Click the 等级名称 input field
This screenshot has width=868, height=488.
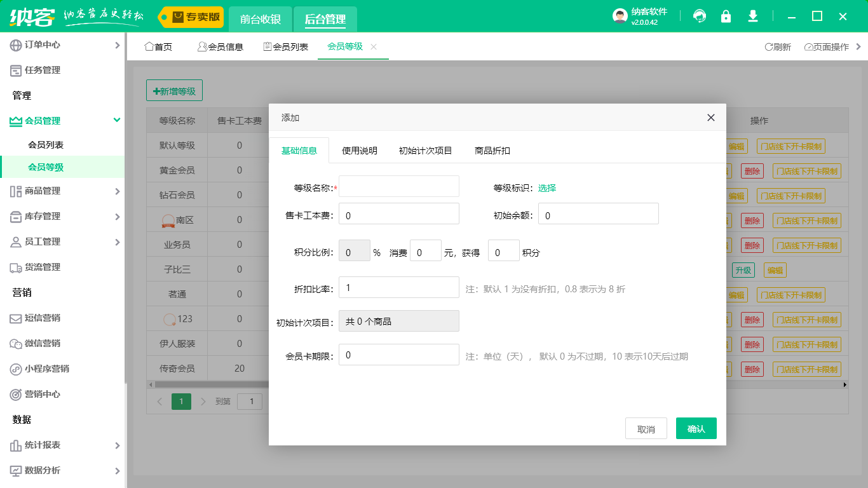(x=398, y=186)
